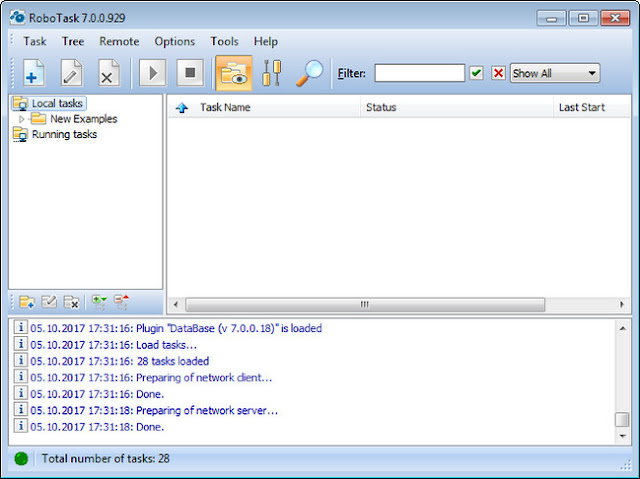This screenshot has width=640, height=479.
Task: Click the green status indicator in status bar
Action: [21, 459]
